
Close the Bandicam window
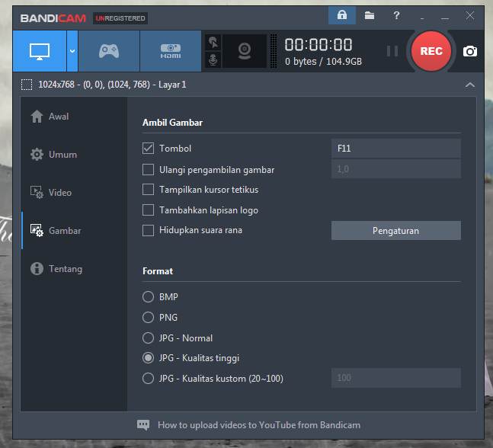(x=470, y=15)
